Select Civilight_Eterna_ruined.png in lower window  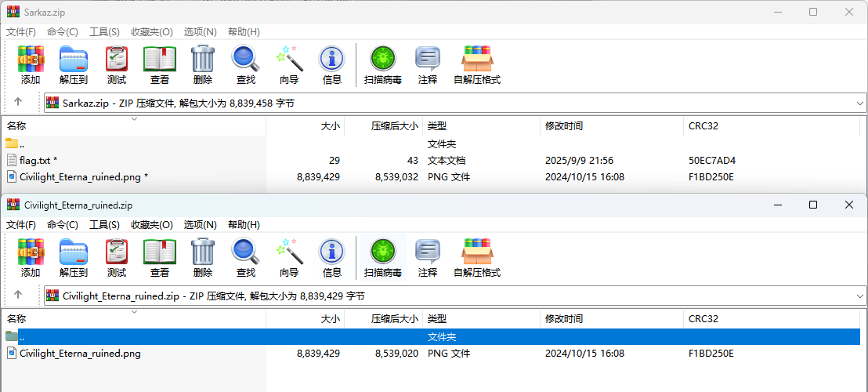[x=434, y=354]
